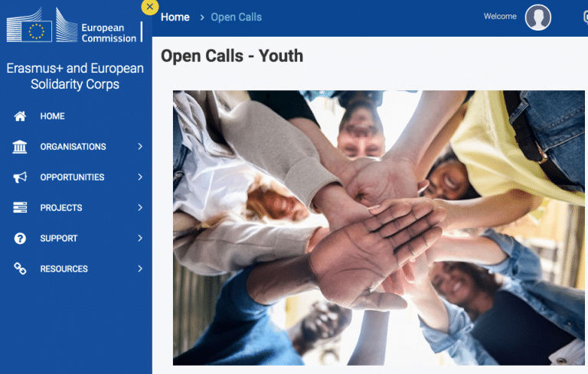The height and width of the screenshot is (374, 588).
Task: Click the stacked hands youth banner image
Action: pyautogui.click(x=379, y=228)
